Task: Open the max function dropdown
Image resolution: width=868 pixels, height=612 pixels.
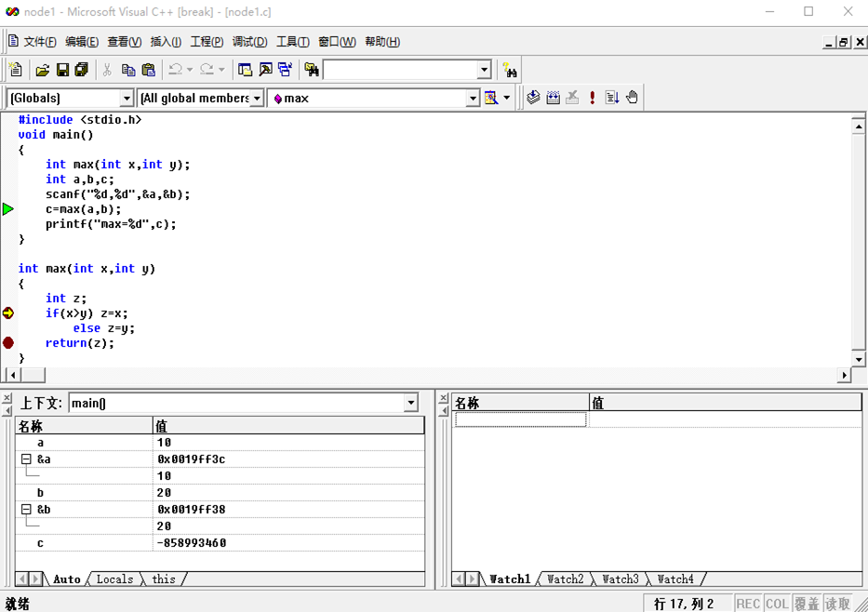Action: pyautogui.click(x=473, y=99)
